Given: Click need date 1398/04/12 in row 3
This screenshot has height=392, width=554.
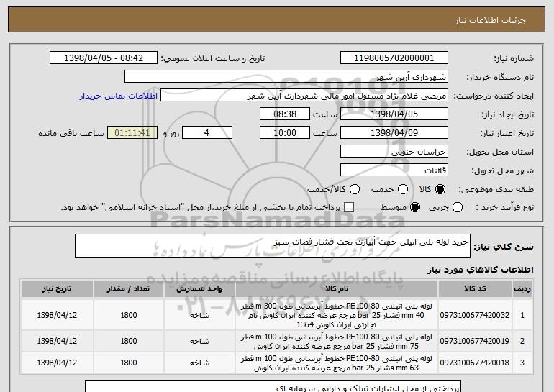Looking at the screenshot, I should 57,363.
